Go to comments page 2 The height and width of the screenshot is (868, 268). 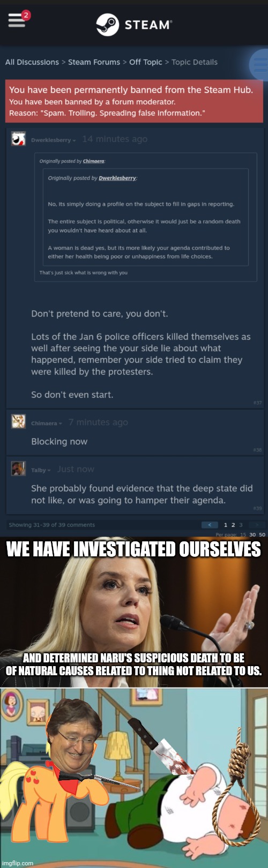[x=233, y=525]
